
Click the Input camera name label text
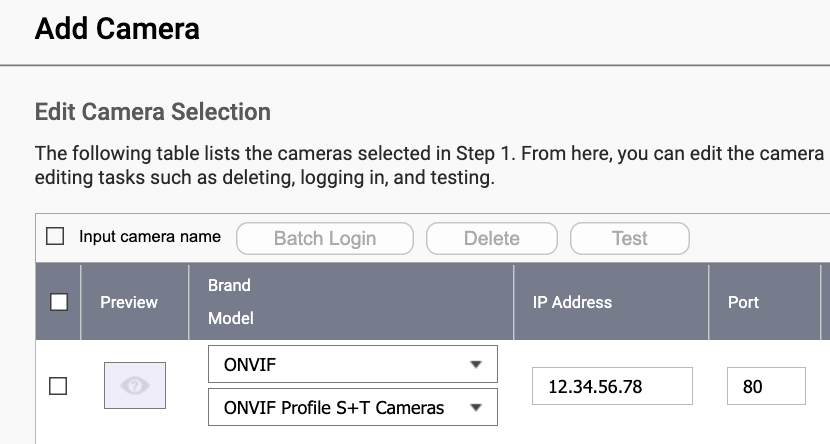150,237
